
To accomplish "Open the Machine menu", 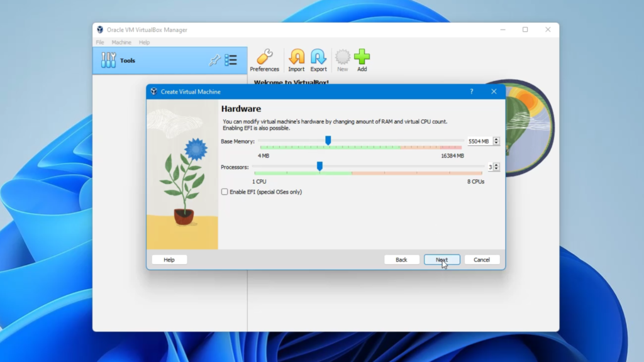I will (121, 42).
